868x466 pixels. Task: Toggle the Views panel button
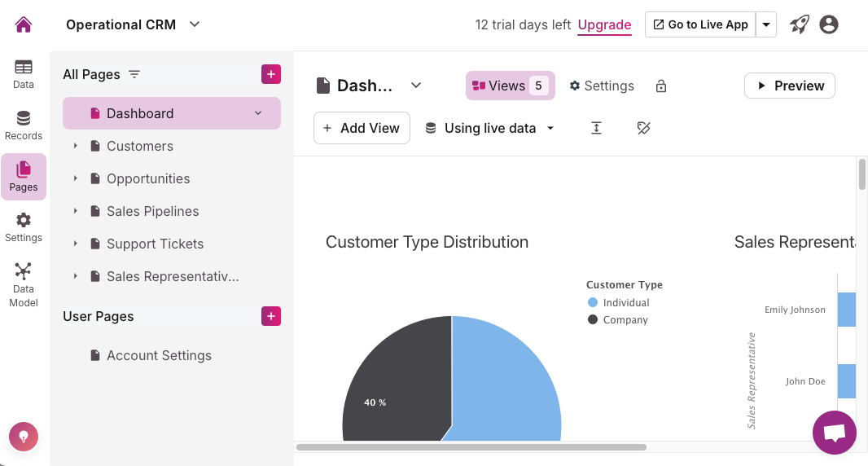click(510, 86)
